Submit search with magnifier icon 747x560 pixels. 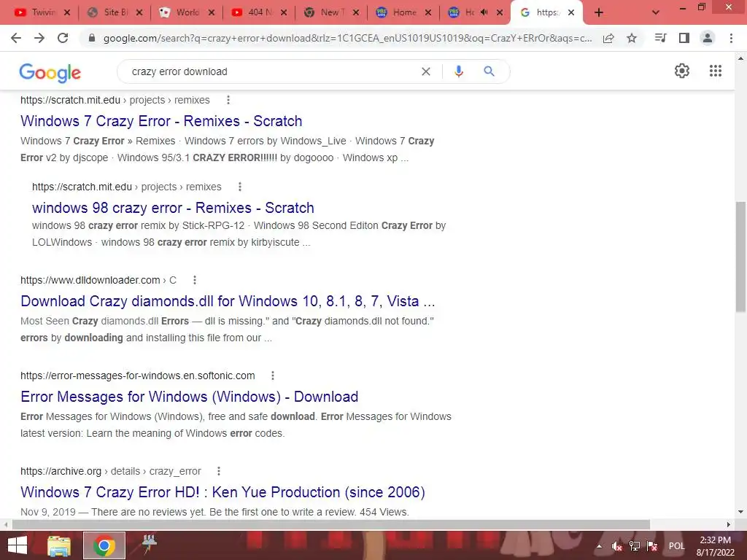(489, 71)
